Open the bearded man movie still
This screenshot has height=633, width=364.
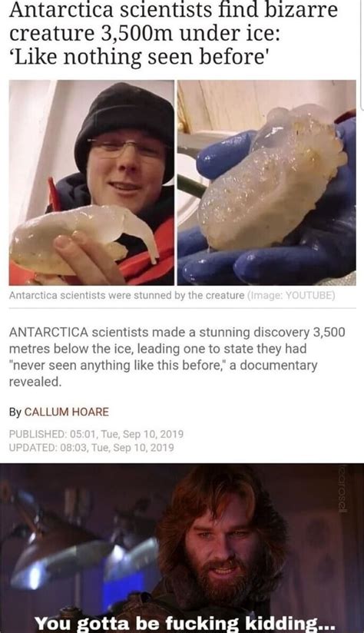pos(182,548)
